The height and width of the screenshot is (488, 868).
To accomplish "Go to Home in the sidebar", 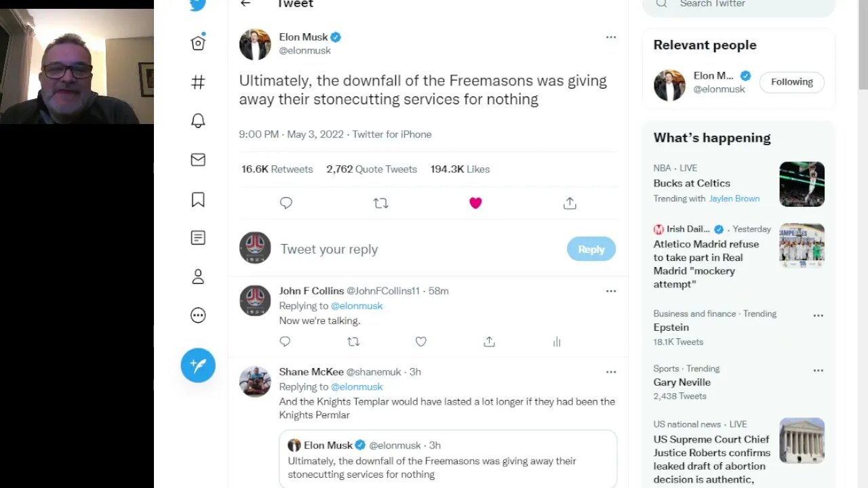I will [x=198, y=43].
